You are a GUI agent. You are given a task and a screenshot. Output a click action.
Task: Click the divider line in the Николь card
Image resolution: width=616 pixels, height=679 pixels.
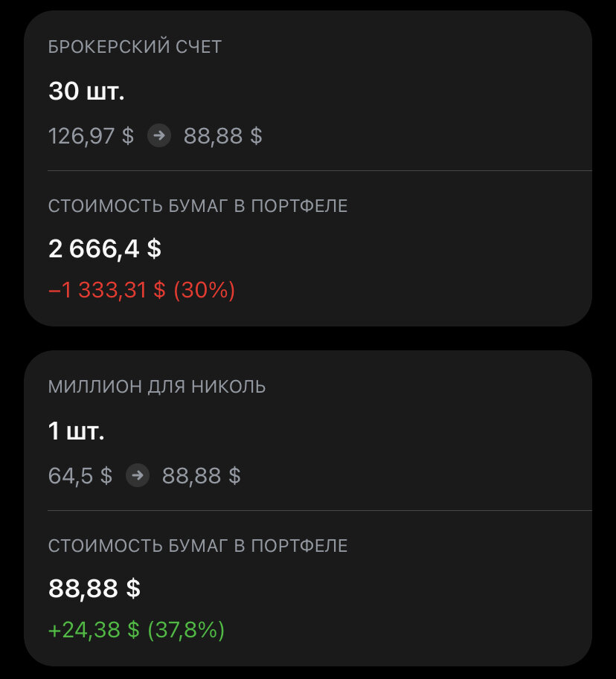click(x=320, y=510)
